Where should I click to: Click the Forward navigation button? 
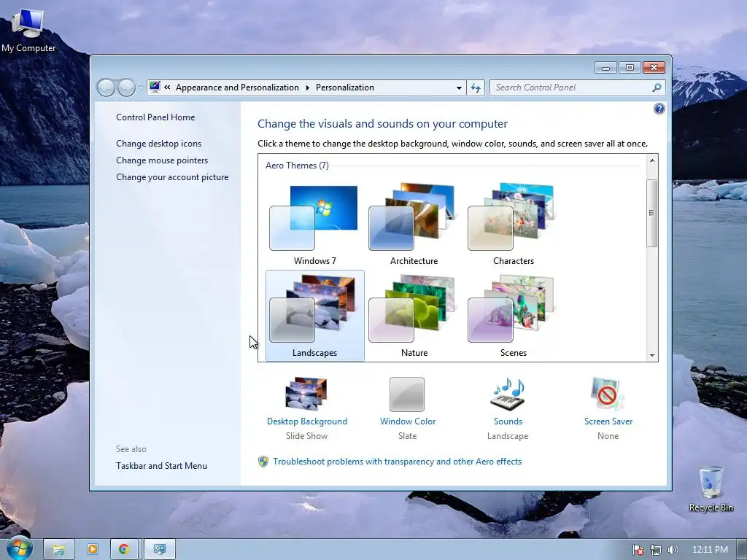[126, 87]
